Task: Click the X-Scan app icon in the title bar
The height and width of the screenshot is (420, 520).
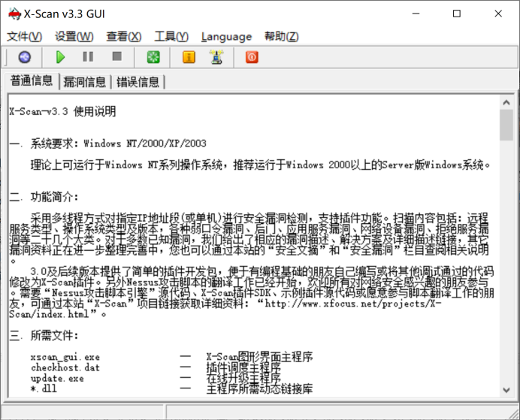Action: point(14,14)
